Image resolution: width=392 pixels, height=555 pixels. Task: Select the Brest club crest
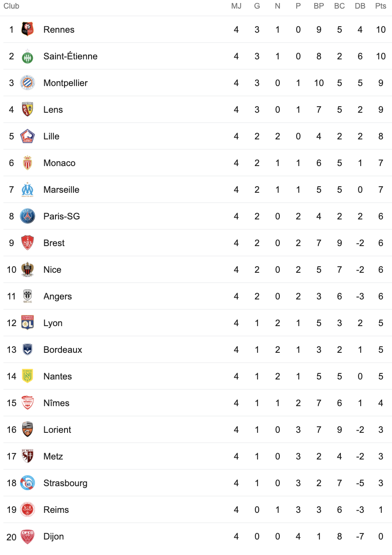[x=28, y=243]
